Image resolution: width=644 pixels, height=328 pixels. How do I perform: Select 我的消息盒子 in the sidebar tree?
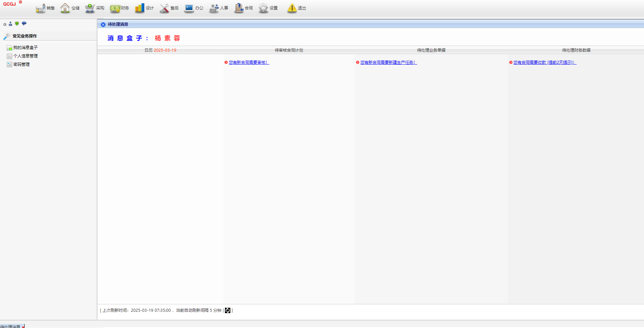25,48
